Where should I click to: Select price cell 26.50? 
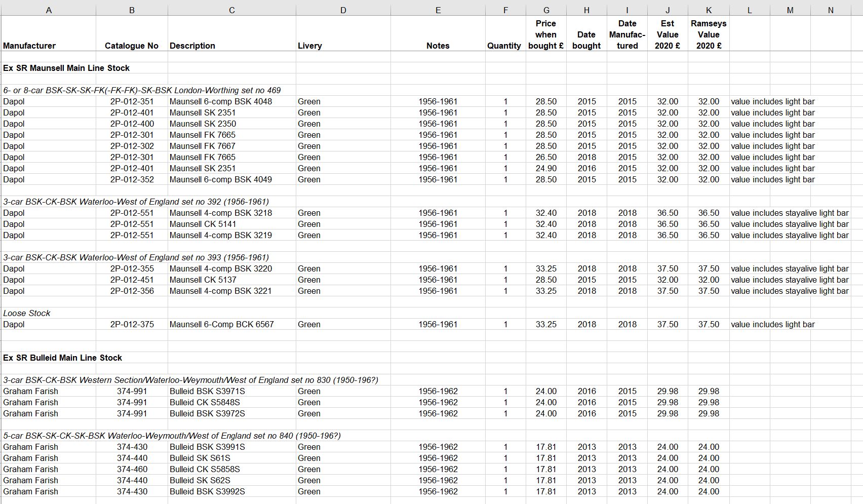[x=546, y=157]
